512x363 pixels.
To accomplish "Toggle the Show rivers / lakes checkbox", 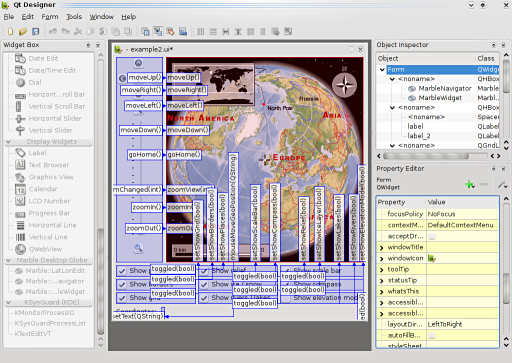I will pyautogui.click(x=204, y=298).
